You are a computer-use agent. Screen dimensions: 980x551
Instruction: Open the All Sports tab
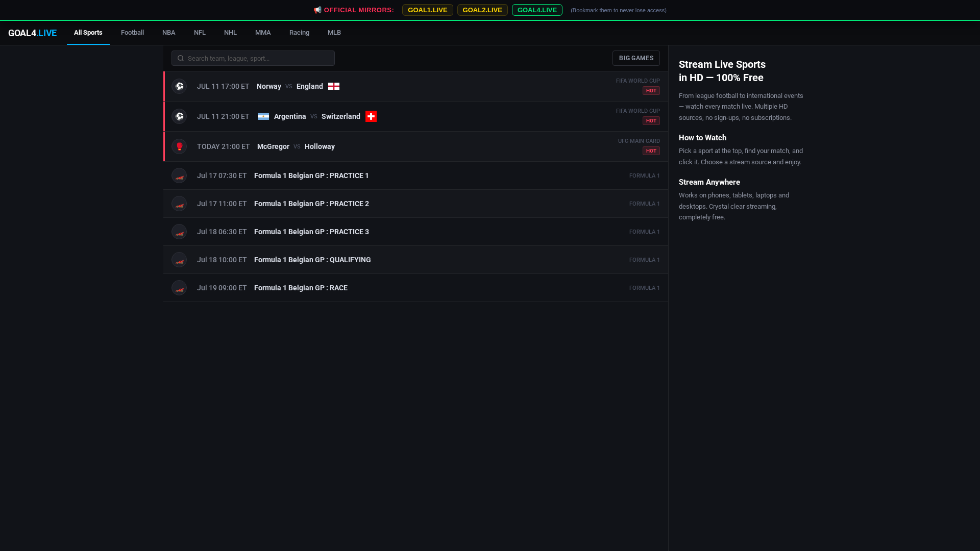point(88,33)
